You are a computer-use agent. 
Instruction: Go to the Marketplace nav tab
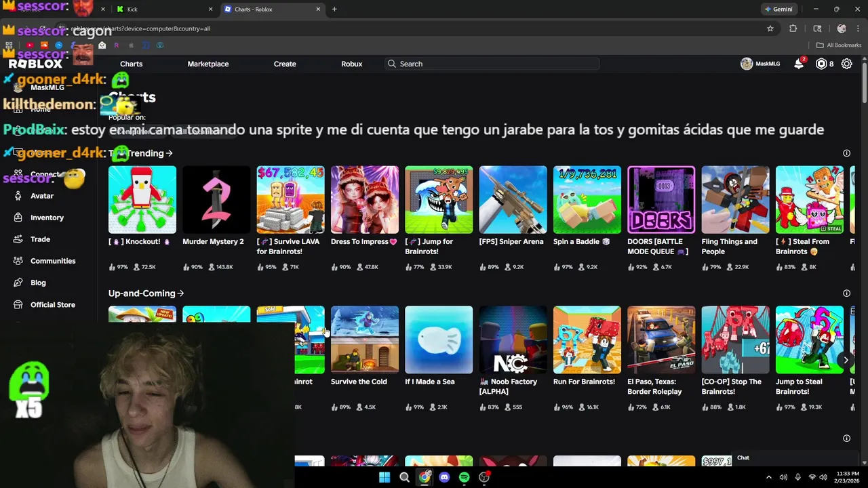[x=208, y=64]
